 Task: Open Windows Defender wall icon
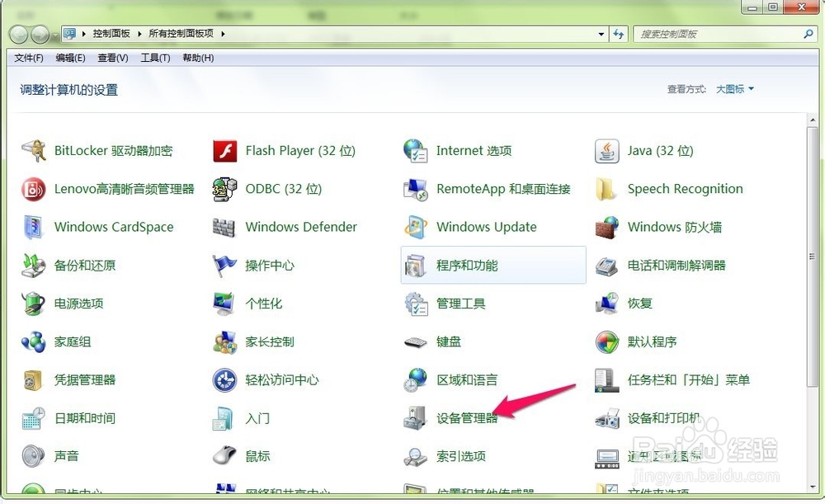pyautogui.click(x=224, y=228)
